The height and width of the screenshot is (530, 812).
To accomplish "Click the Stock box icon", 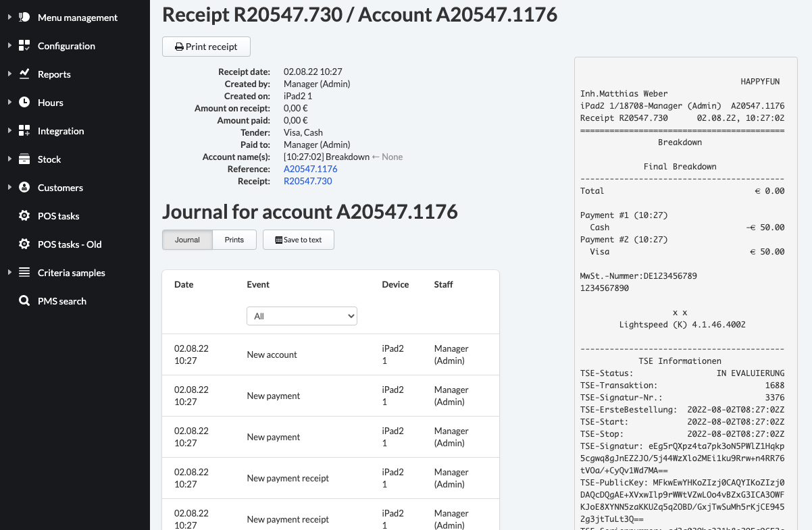I will (x=24, y=159).
